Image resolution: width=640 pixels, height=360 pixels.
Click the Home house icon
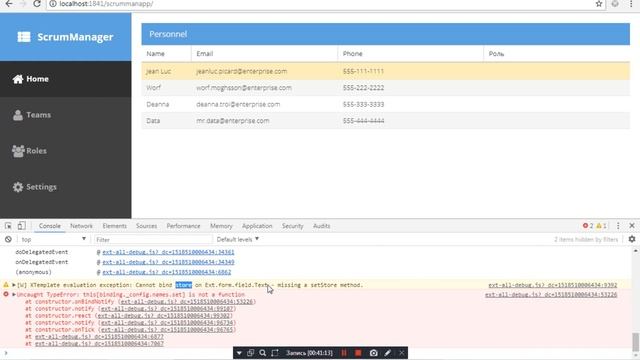(x=18, y=79)
